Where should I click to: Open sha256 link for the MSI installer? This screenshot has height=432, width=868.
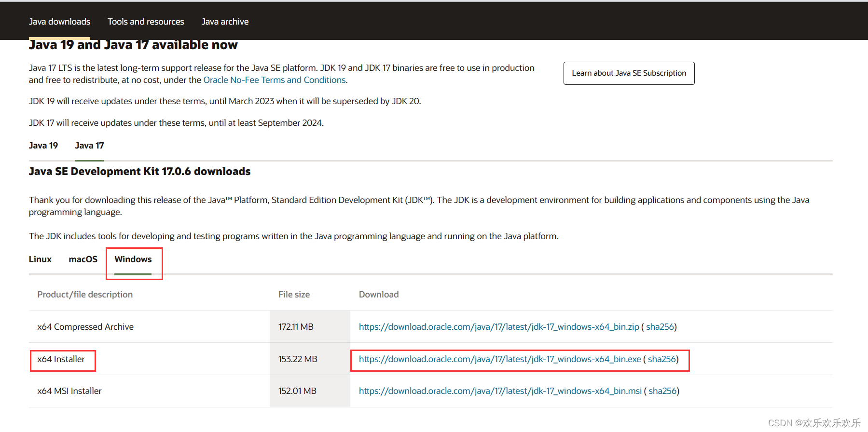coord(662,391)
